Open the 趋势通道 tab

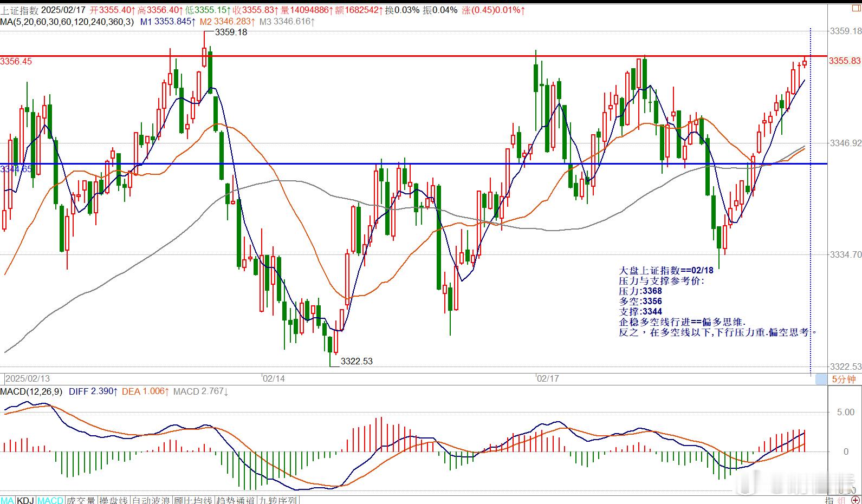[236, 500]
